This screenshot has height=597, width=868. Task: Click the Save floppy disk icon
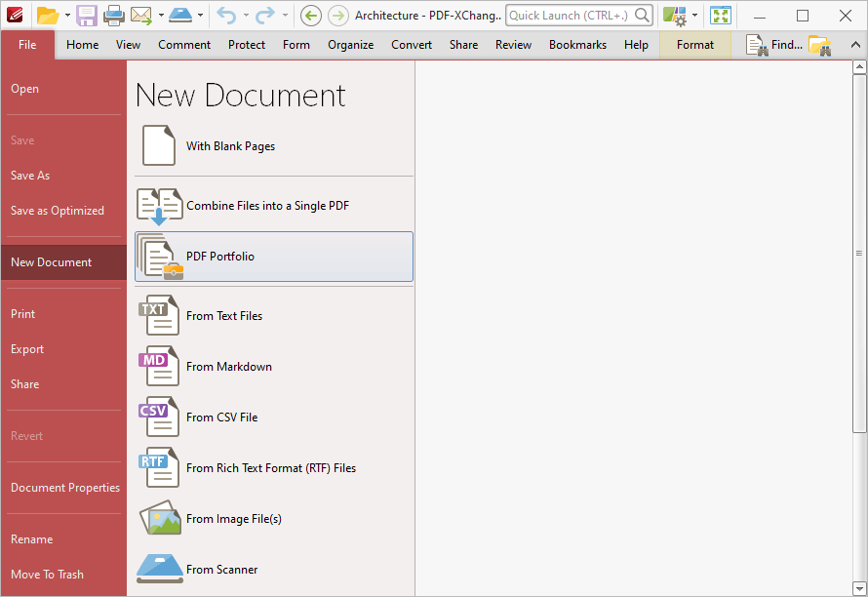coord(87,16)
